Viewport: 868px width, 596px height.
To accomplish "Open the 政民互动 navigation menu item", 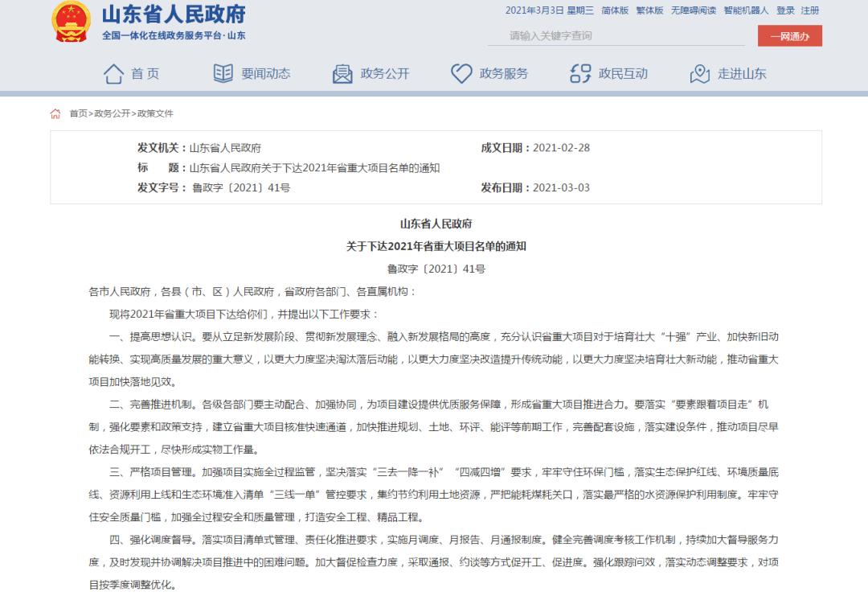I will (x=624, y=72).
